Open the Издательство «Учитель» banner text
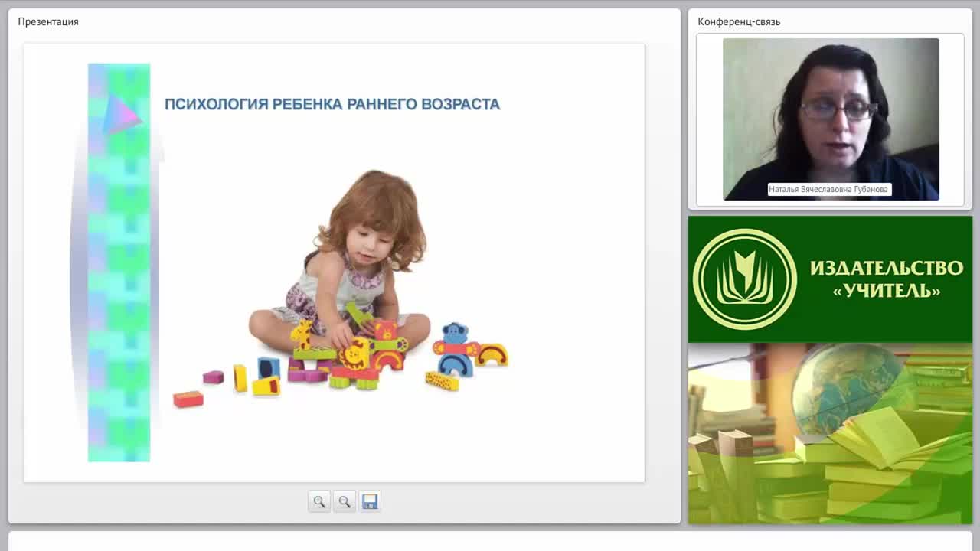The image size is (980, 551). (x=887, y=279)
